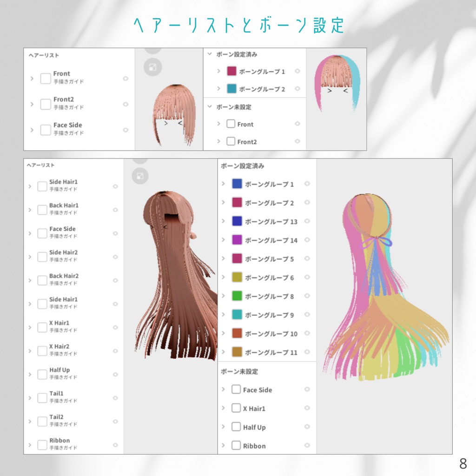Image resolution: width=476 pixels, height=476 pixels.
Task: Enable the X Hair1 checkbox in the bone panel
Action: tap(236, 408)
